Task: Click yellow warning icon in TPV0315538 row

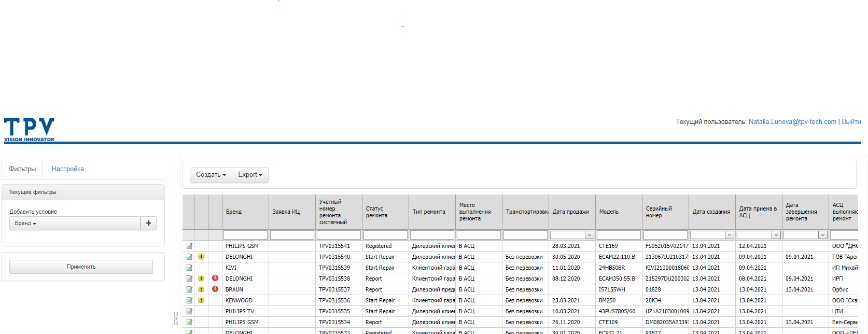Action: pos(201,279)
